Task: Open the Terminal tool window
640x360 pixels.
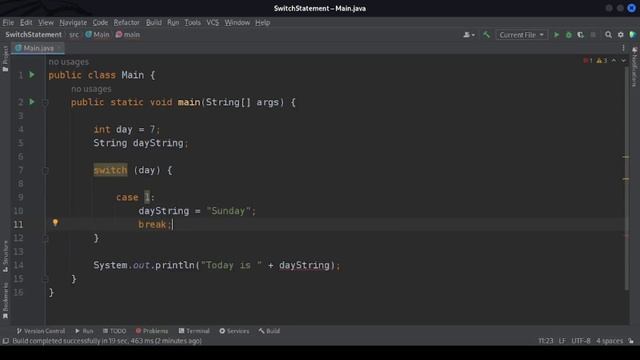Action: click(194, 331)
